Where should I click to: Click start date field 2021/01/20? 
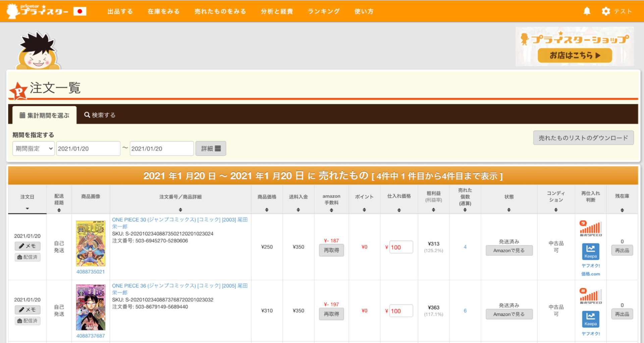click(x=88, y=149)
